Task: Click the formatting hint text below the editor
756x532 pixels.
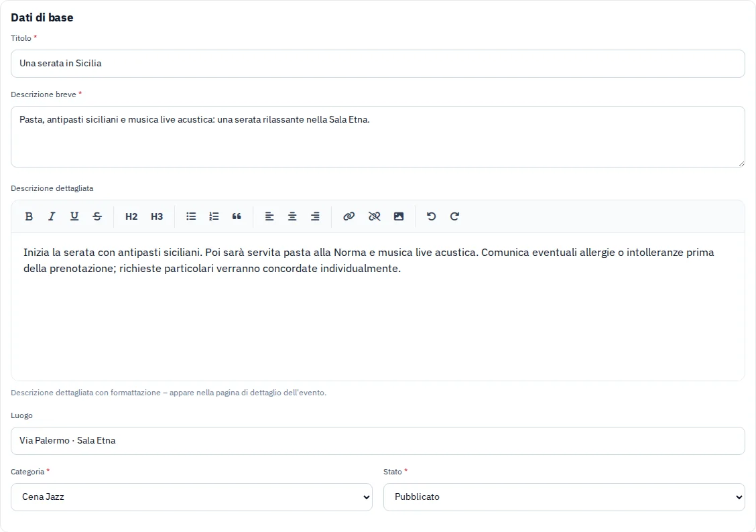Action: [x=169, y=393]
